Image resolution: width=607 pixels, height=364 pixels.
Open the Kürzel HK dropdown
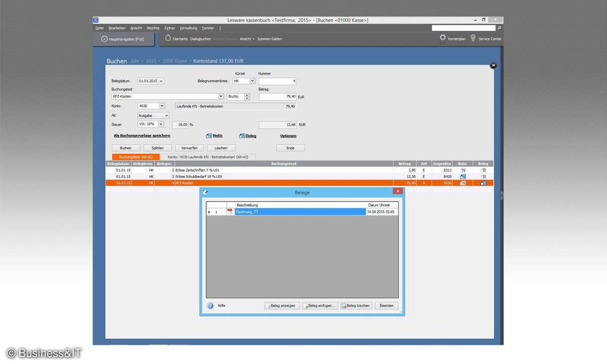click(x=252, y=81)
